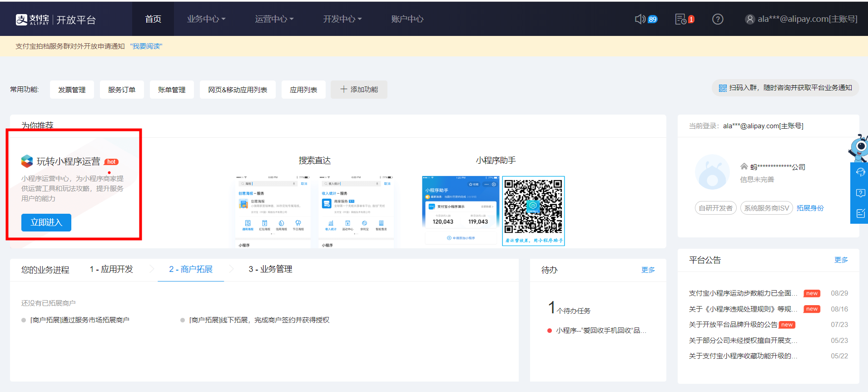Click the 小程序助手 heading
The image size is (868, 392).
pyautogui.click(x=496, y=161)
